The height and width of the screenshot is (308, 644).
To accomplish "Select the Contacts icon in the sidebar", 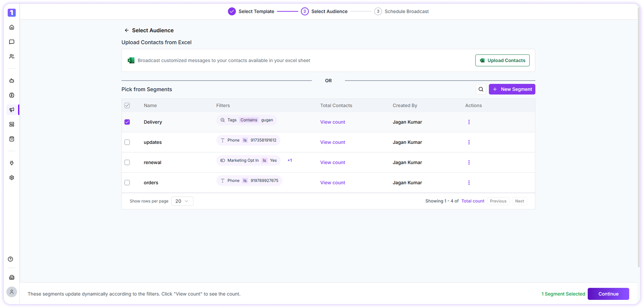I will pyautogui.click(x=12, y=56).
